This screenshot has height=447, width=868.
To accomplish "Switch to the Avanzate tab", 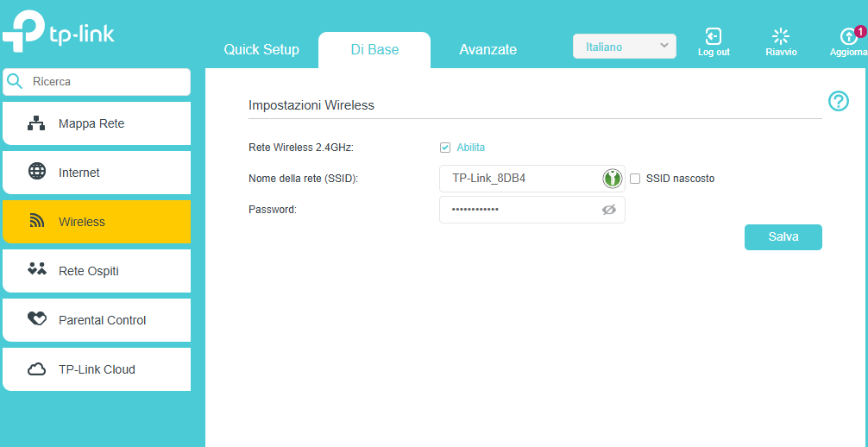I will (x=488, y=50).
